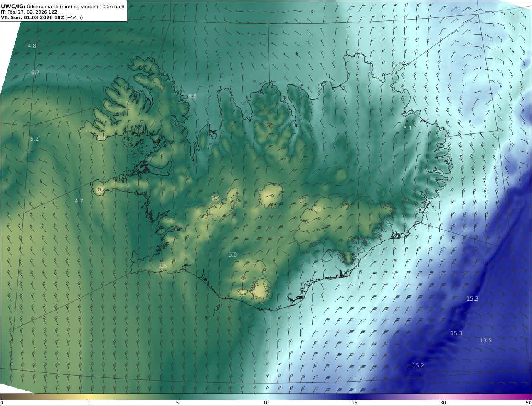The image size is (532, 406).
Task: Select the 0 tick on the color scale
Action: (x=2, y=403)
